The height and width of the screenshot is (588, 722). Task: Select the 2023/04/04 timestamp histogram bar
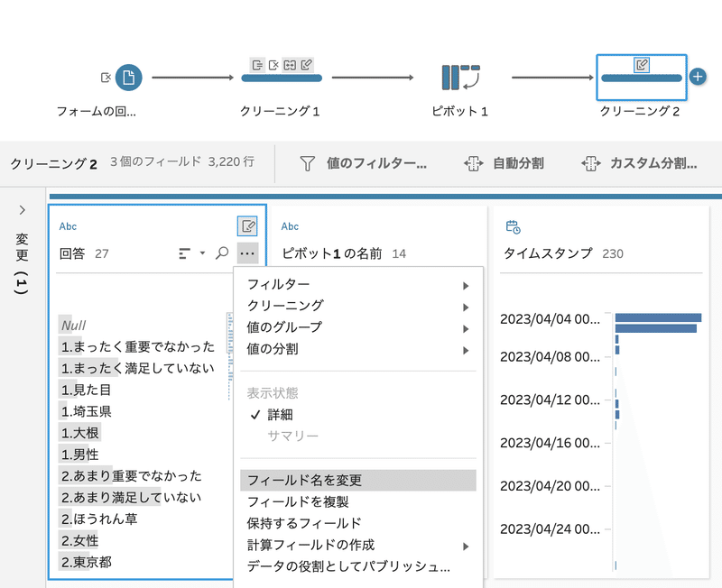click(658, 317)
